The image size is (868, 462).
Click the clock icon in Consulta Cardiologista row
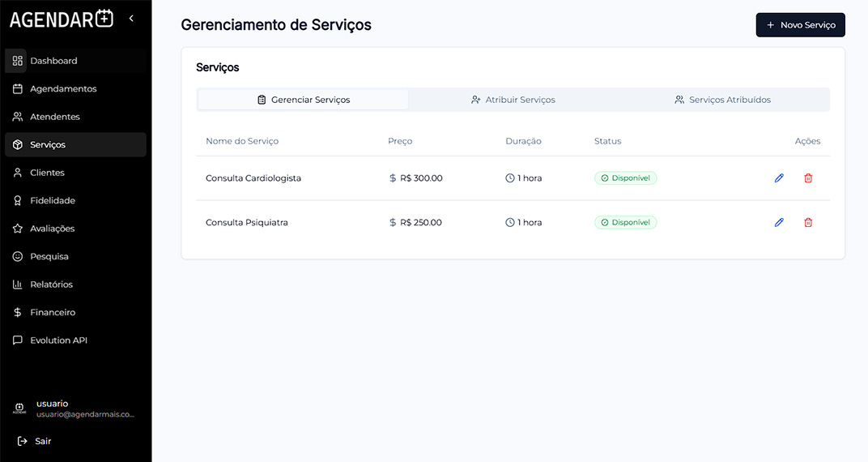coord(510,178)
